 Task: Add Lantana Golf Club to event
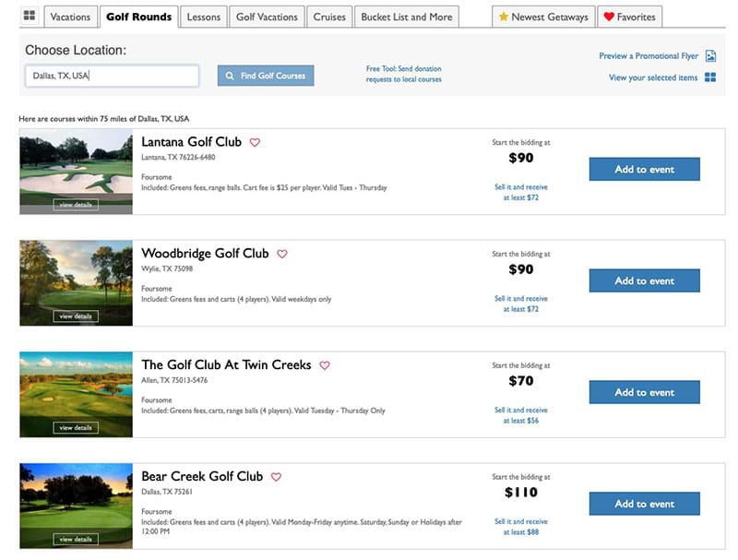644,170
